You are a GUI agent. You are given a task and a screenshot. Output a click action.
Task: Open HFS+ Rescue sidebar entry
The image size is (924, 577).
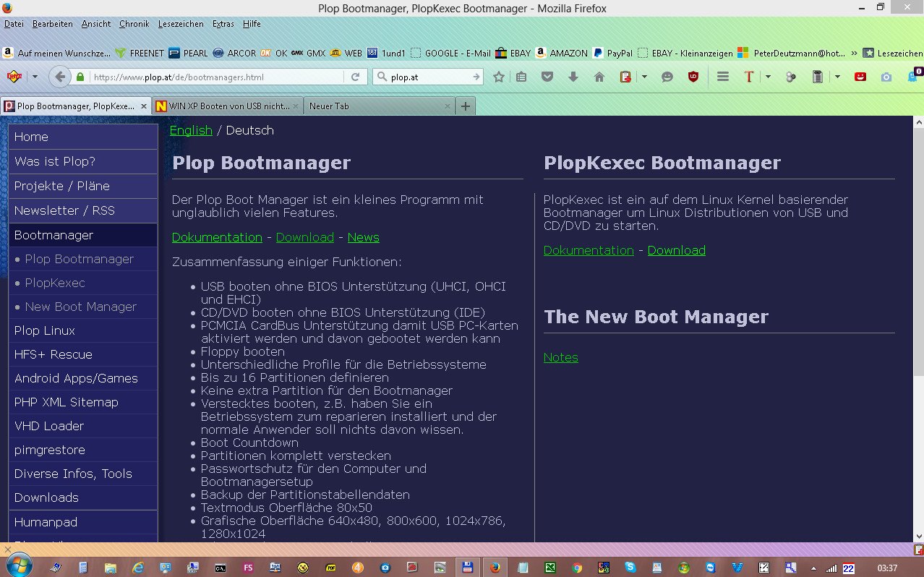tap(83, 354)
